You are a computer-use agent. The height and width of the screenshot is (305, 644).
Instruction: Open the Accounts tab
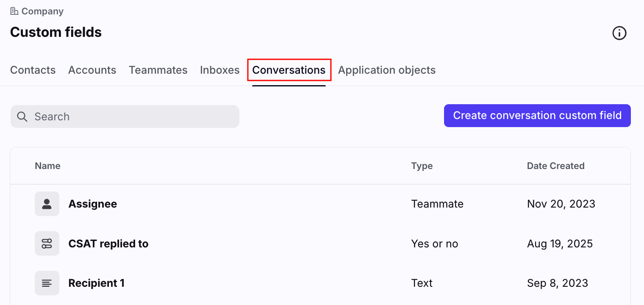point(92,70)
